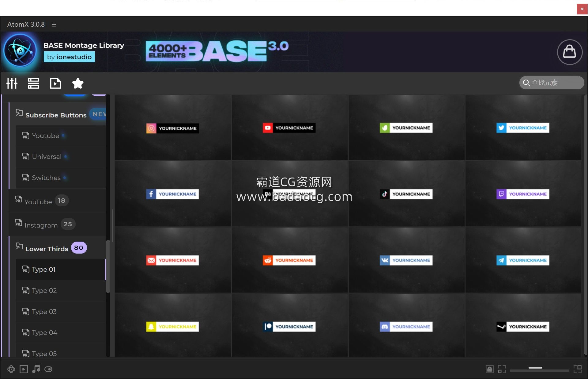588x379 pixels.
Task: Select the Facebook lower third thumbnail
Action: tap(173, 194)
